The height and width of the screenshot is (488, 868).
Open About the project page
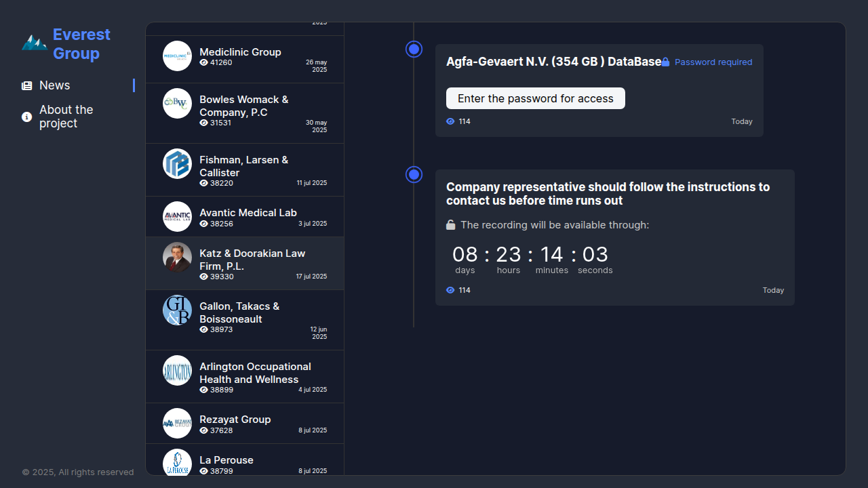(66, 117)
